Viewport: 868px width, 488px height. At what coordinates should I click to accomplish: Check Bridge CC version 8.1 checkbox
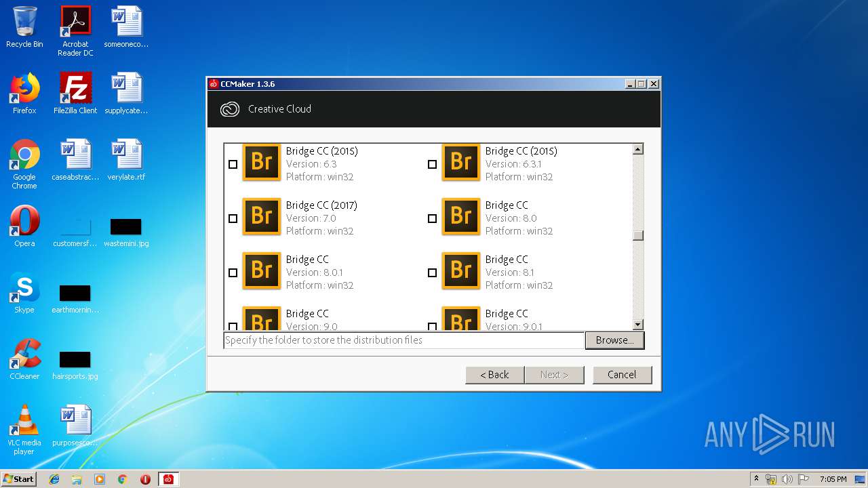pyautogui.click(x=433, y=272)
